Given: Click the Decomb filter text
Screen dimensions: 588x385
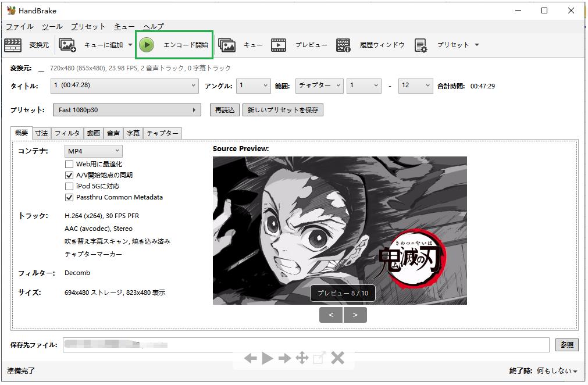Looking at the screenshot, I should tap(77, 273).
